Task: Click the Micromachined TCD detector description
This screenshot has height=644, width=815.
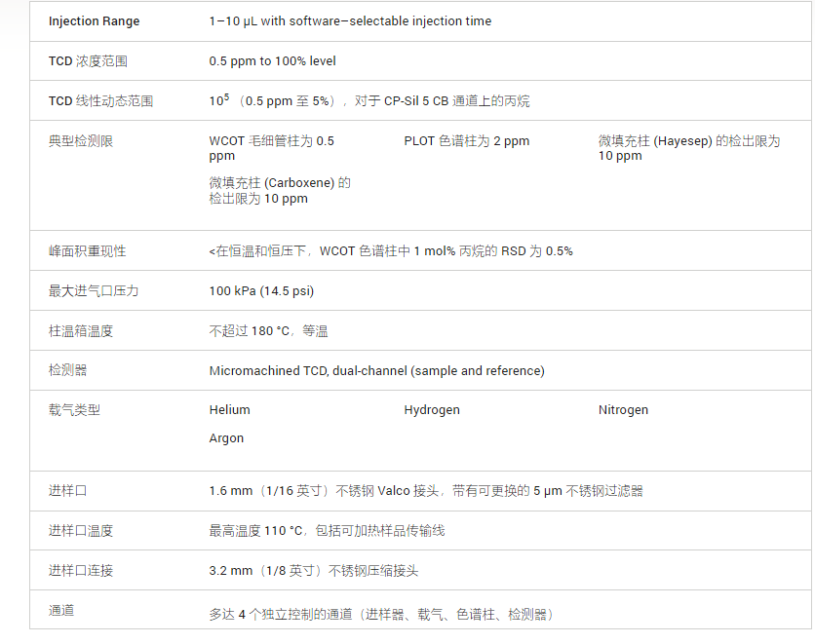Action: pos(377,371)
